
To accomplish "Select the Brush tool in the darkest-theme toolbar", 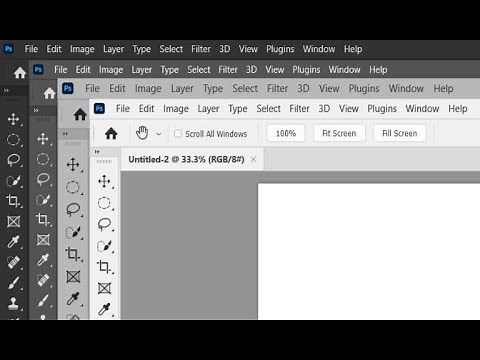I will coord(13,283).
